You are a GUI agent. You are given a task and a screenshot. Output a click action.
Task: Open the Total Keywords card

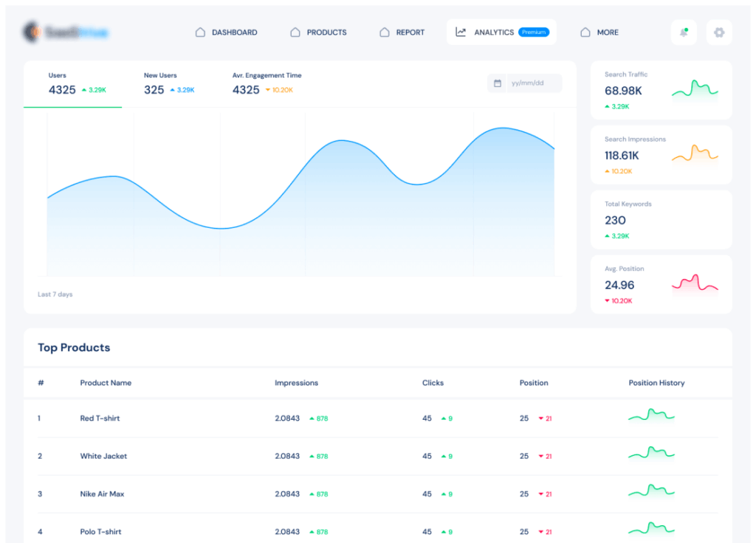pos(661,220)
